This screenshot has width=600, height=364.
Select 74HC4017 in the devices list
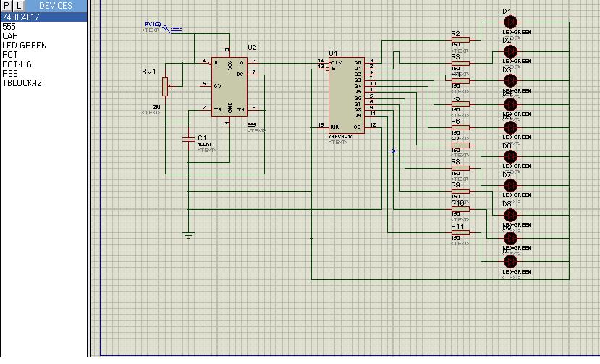click(43, 17)
